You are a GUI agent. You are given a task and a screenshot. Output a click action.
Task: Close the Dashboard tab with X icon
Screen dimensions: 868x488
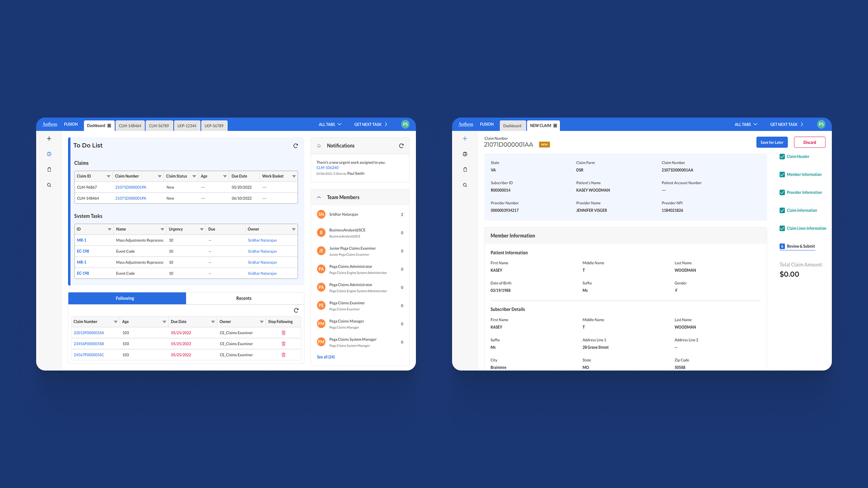click(109, 126)
